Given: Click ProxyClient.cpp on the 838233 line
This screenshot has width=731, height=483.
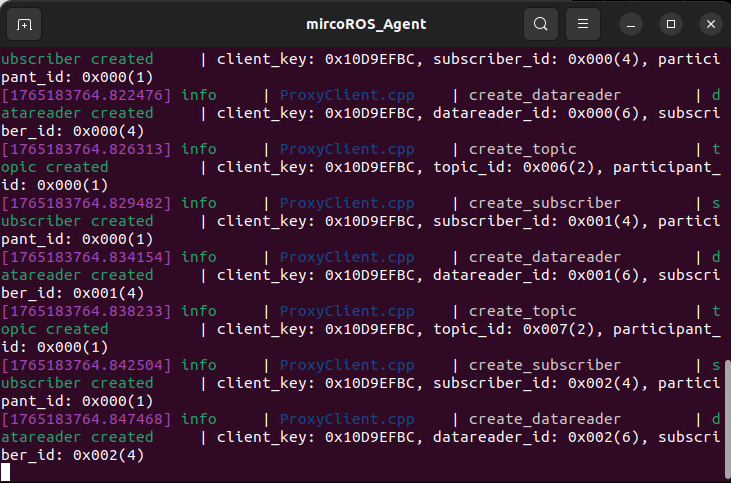Looking at the screenshot, I should coord(347,312).
